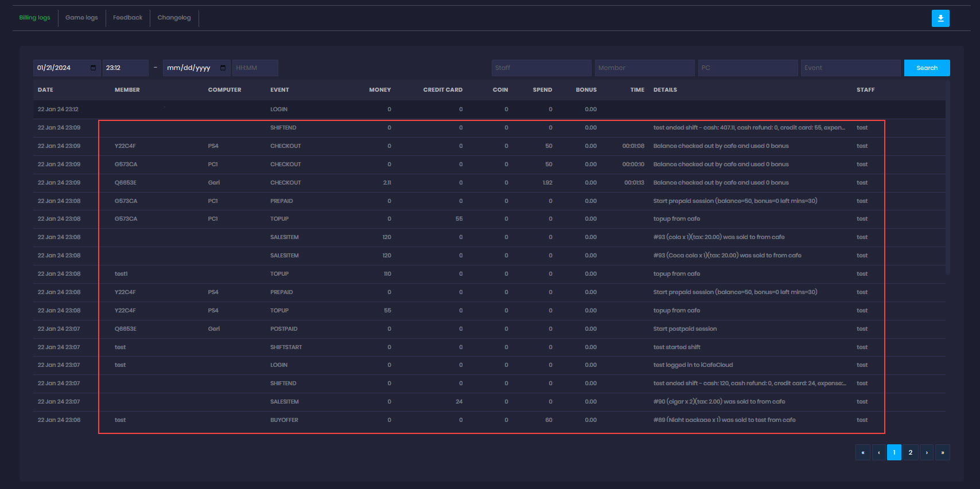Select page 1 in pagination
This screenshot has width=980, height=489.
[x=894, y=452]
